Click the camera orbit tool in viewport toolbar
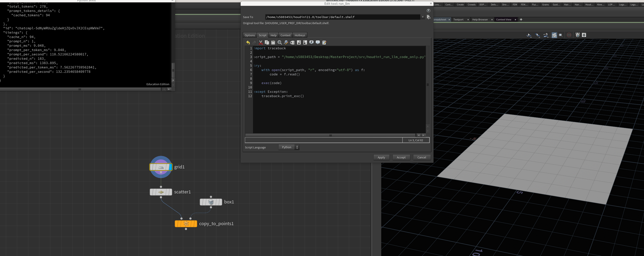Image resolution: width=644 pixels, height=256 pixels. point(546,35)
